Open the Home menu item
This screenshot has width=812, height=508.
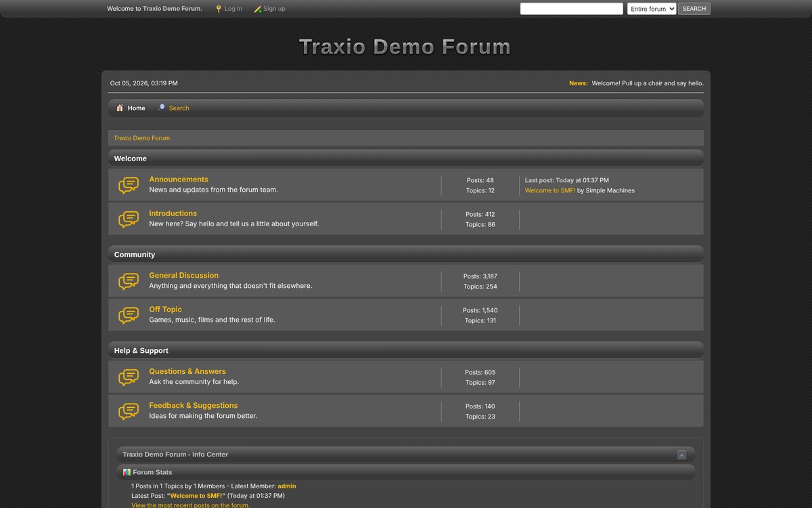pyautogui.click(x=131, y=108)
